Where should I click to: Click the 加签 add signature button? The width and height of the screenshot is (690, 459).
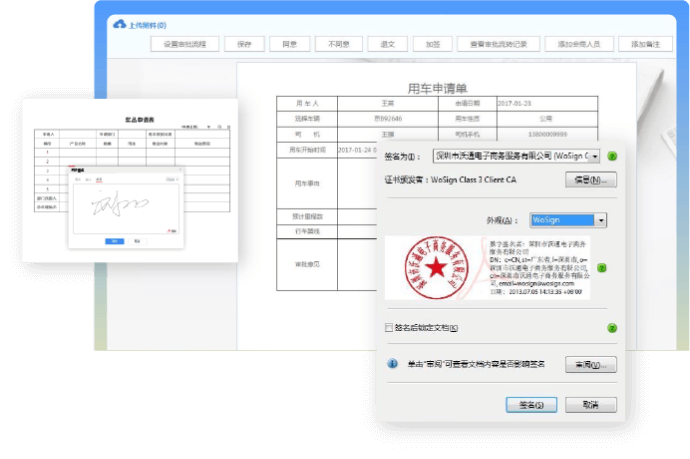tap(432, 44)
